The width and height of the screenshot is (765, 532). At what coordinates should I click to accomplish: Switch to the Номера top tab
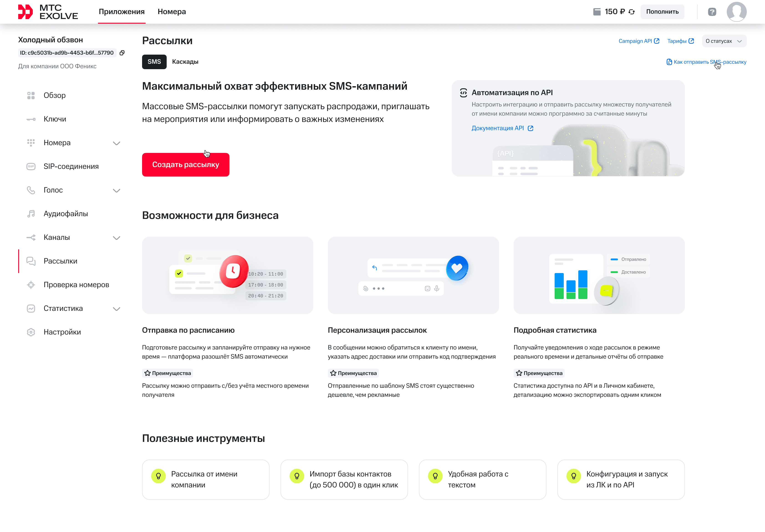click(x=172, y=12)
